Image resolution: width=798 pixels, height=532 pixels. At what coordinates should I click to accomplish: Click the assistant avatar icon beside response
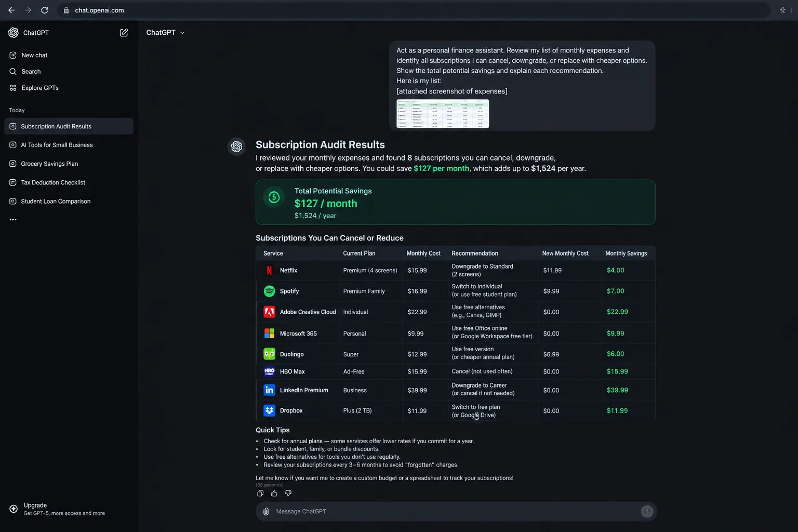tap(236, 147)
